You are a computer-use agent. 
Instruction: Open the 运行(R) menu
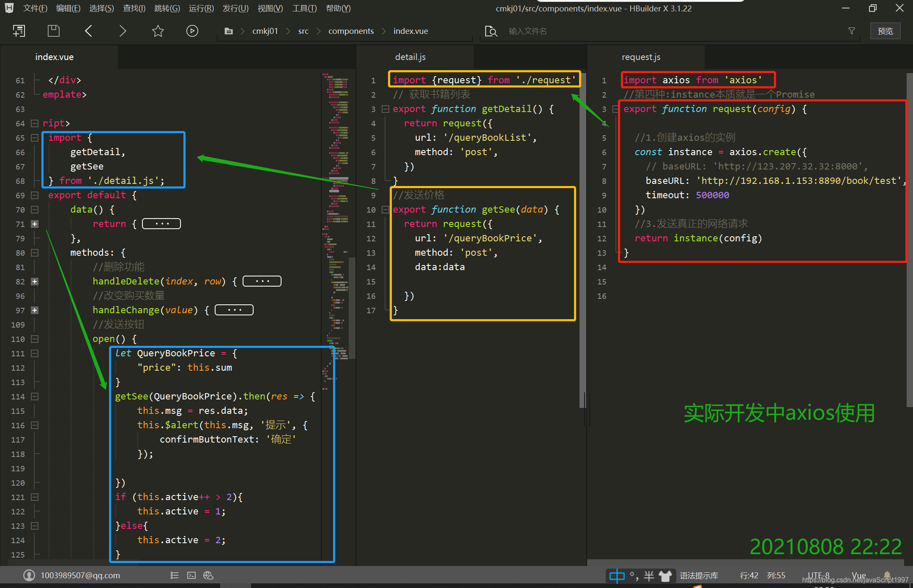point(201,8)
